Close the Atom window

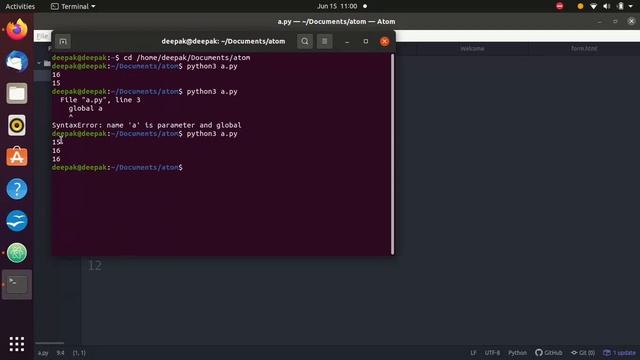click(631, 21)
